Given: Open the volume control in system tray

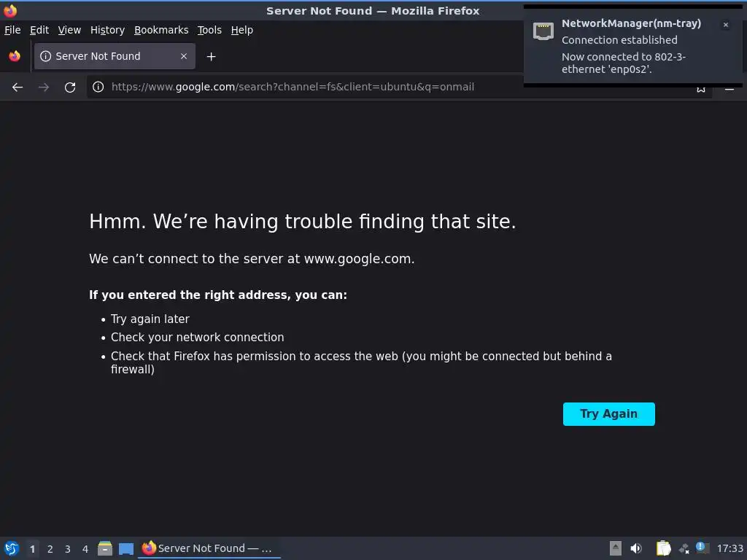Looking at the screenshot, I should point(636,548).
